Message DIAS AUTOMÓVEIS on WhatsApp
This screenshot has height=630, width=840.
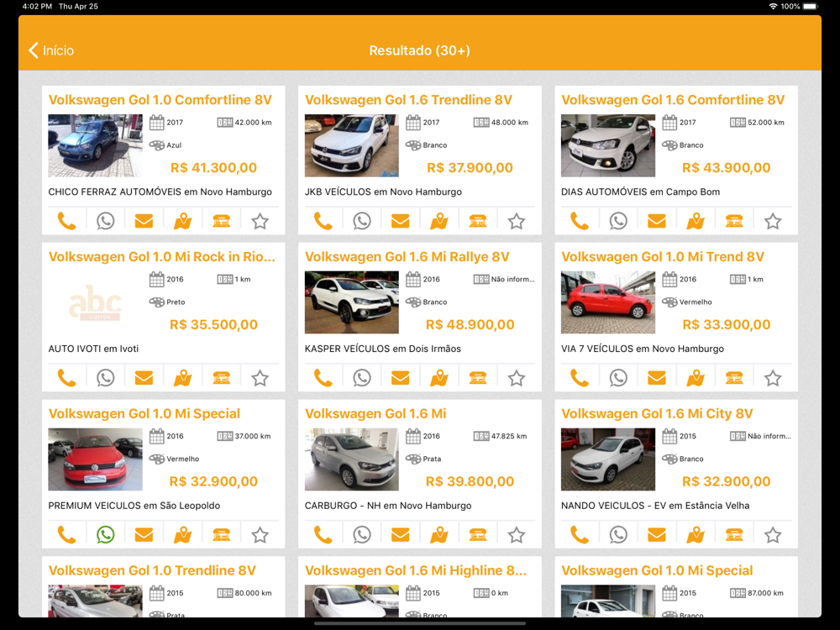618,221
